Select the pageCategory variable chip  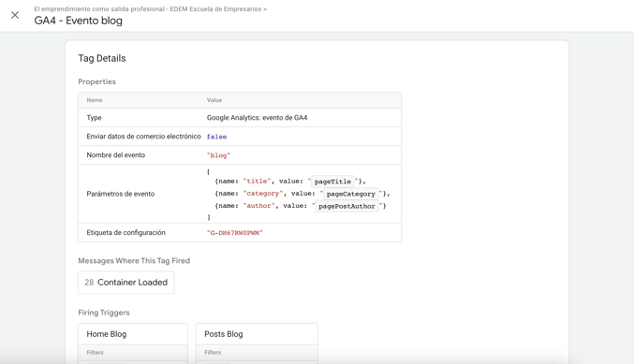[x=350, y=194]
